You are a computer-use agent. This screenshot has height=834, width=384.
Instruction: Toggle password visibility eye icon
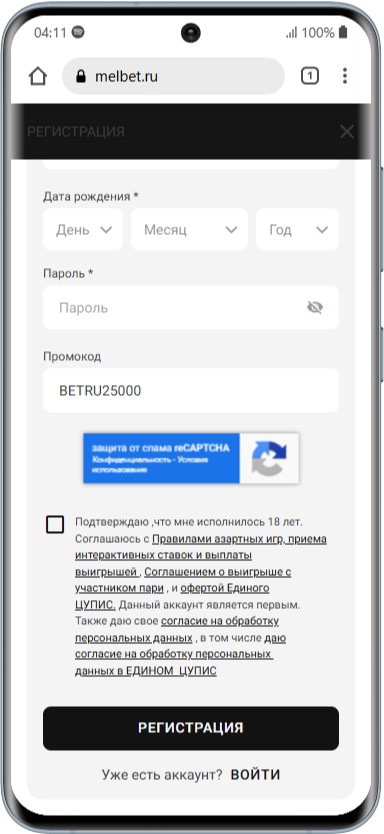pyautogui.click(x=315, y=307)
